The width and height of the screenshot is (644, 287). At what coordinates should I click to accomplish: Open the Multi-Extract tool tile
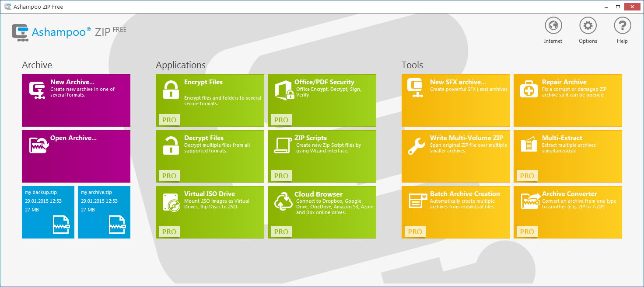[x=567, y=156]
